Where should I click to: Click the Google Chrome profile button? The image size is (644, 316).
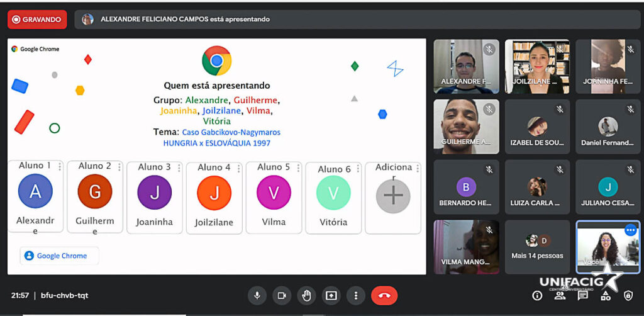[x=59, y=256]
